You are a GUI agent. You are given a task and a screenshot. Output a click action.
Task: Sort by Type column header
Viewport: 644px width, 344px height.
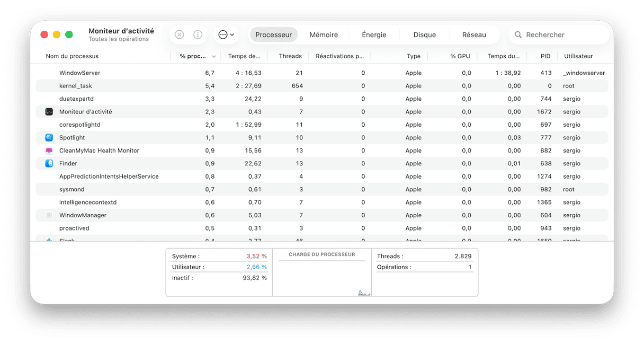(414, 56)
